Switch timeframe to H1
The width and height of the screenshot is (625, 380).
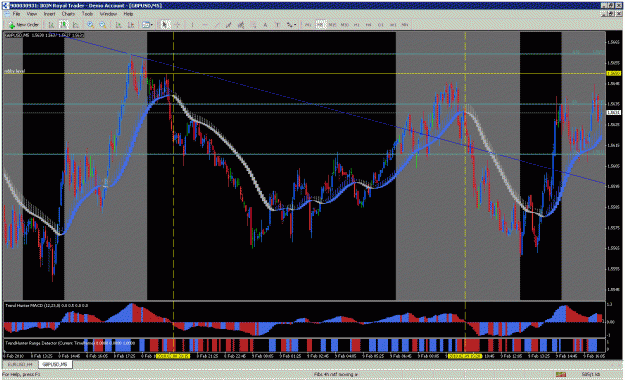coord(356,25)
